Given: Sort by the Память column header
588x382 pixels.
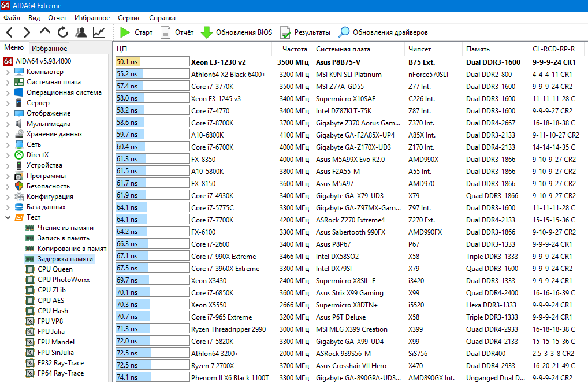Looking at the screenshot, I should coord(495,49).
